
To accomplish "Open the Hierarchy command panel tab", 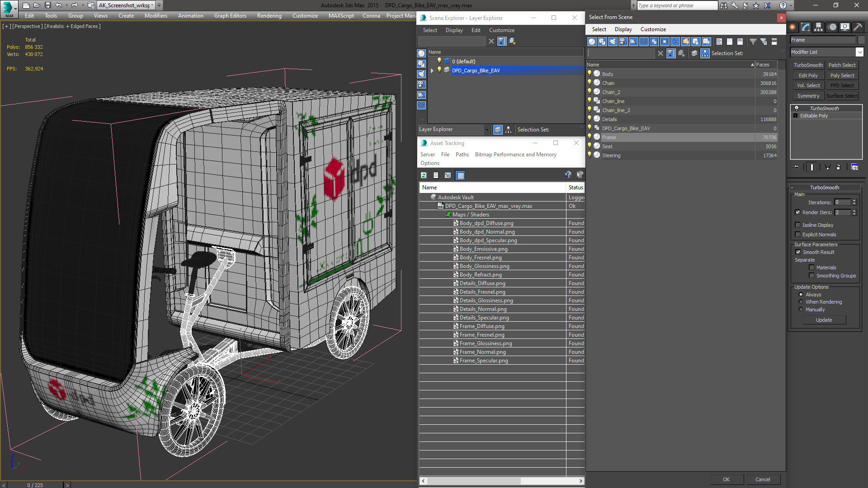I will click(819, 27).
